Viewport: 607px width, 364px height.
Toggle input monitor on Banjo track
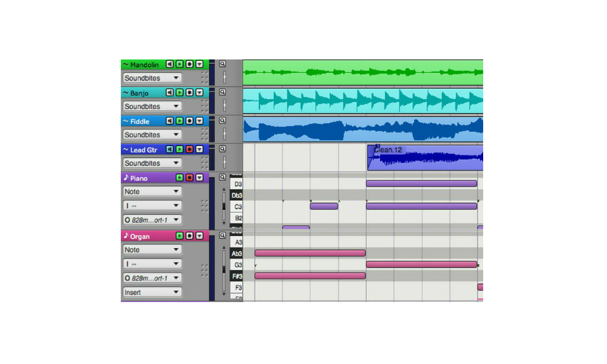[x=169, y=92]
